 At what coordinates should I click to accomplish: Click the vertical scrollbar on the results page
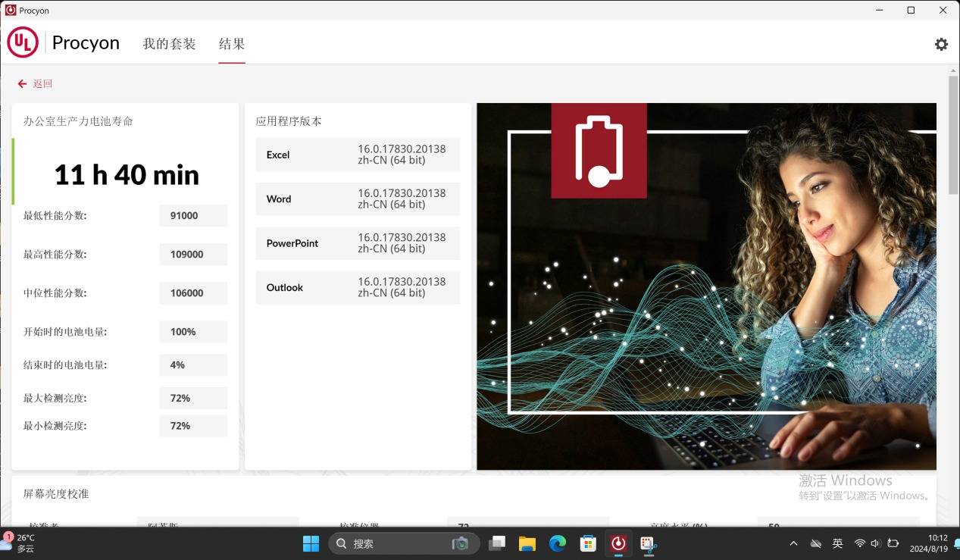953,136
